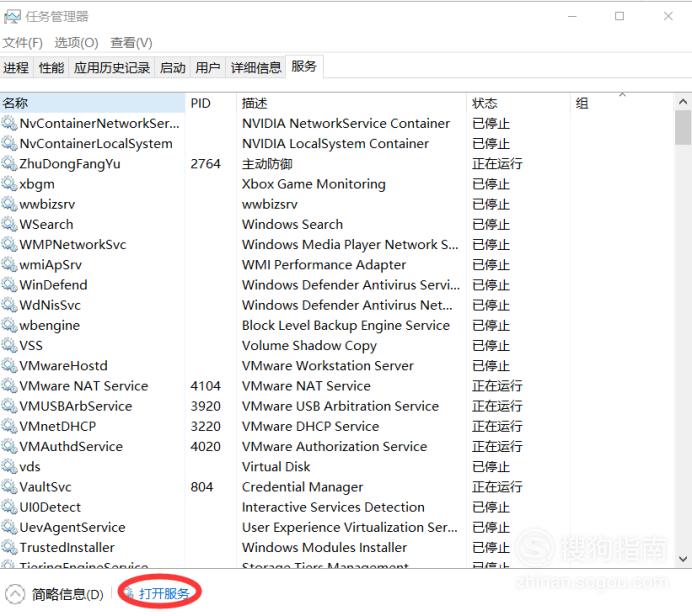The height and width of the screenshot is (616, 692).
Task: Select the Windows Modules Installer description
Action: tap(324, 548)
